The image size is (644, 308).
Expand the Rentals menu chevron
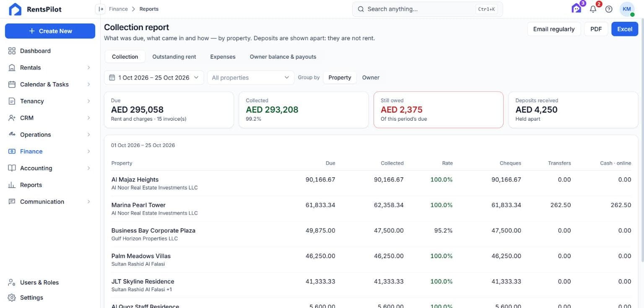pos(88,67)
